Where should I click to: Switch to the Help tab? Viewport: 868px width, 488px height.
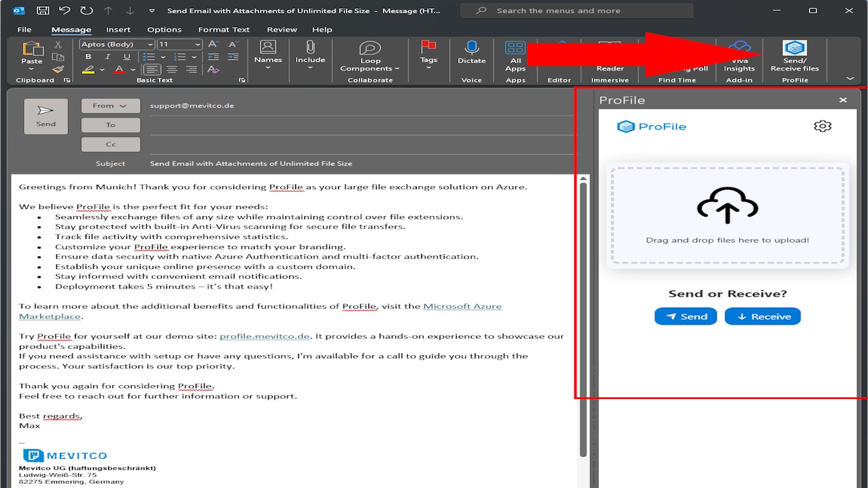click(322, 29)
